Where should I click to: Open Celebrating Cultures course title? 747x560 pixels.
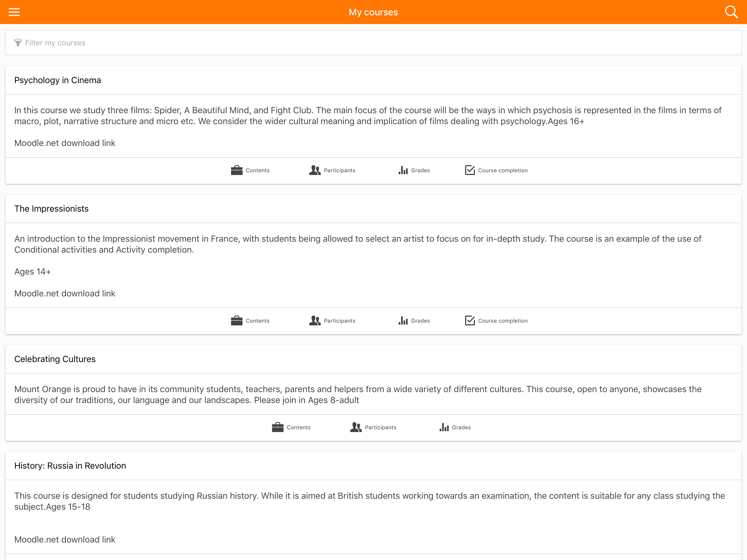[55, 359]
